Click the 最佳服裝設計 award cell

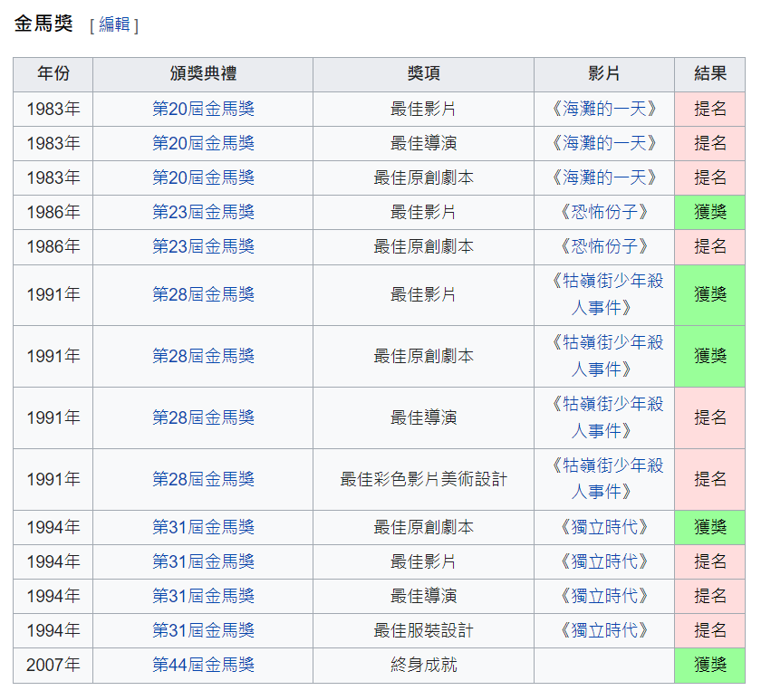pyautogui.click(x=423, y=630)
